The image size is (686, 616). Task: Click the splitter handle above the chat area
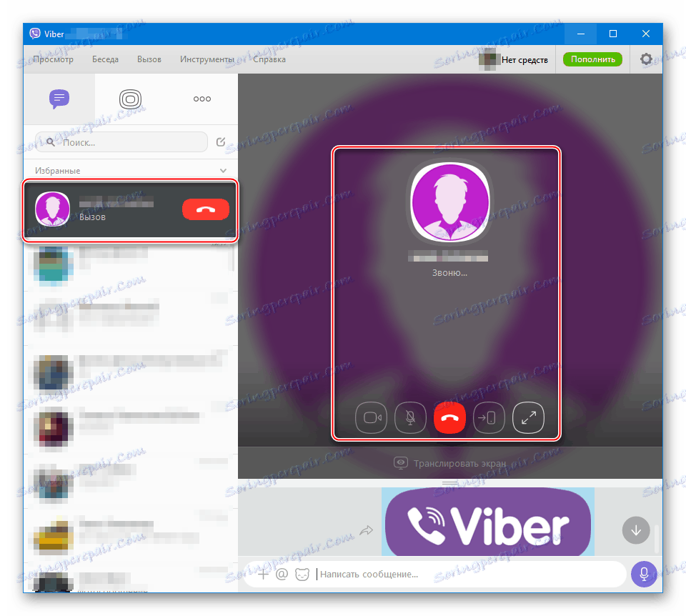[449, 483]
